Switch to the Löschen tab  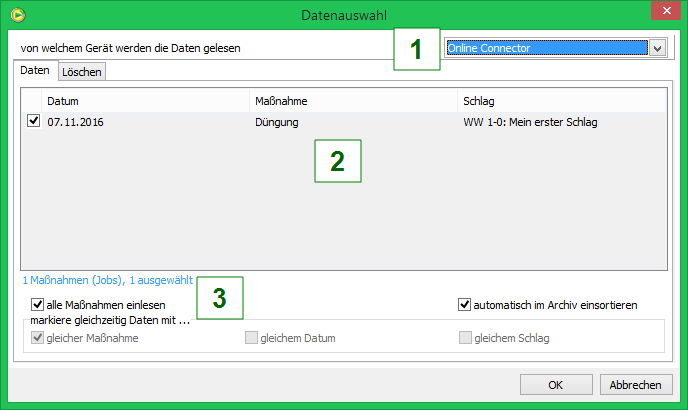click(x=82, y=72)
